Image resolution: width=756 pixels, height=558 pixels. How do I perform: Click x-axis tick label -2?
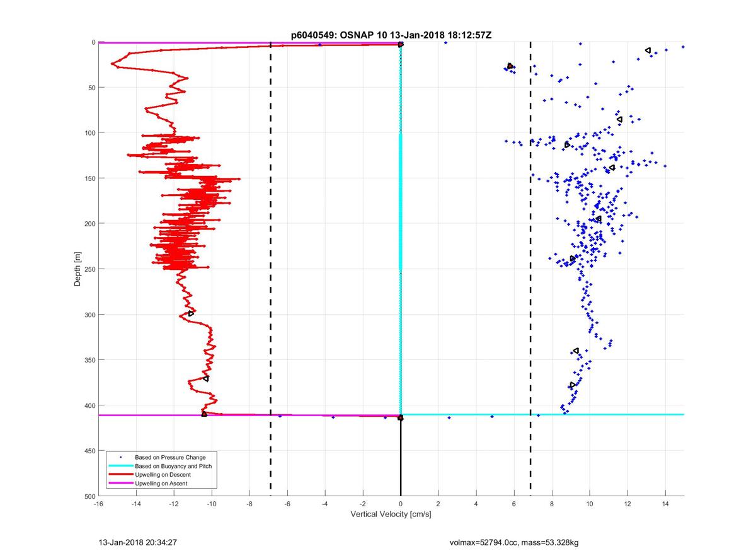pos(363,504)
